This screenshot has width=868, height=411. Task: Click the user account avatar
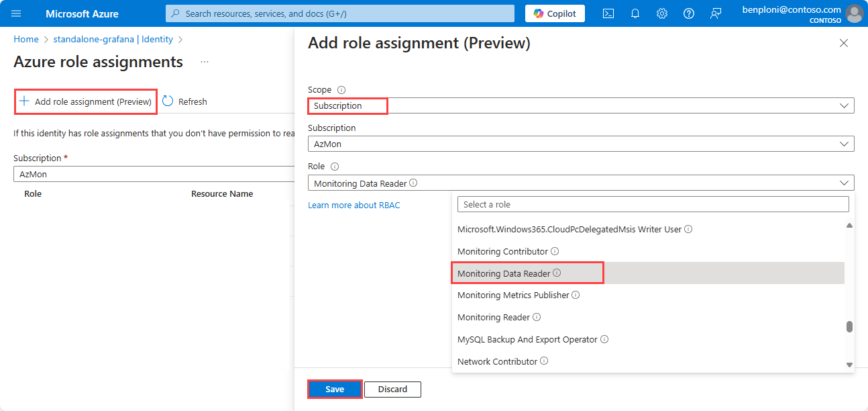tap(854, 13)
